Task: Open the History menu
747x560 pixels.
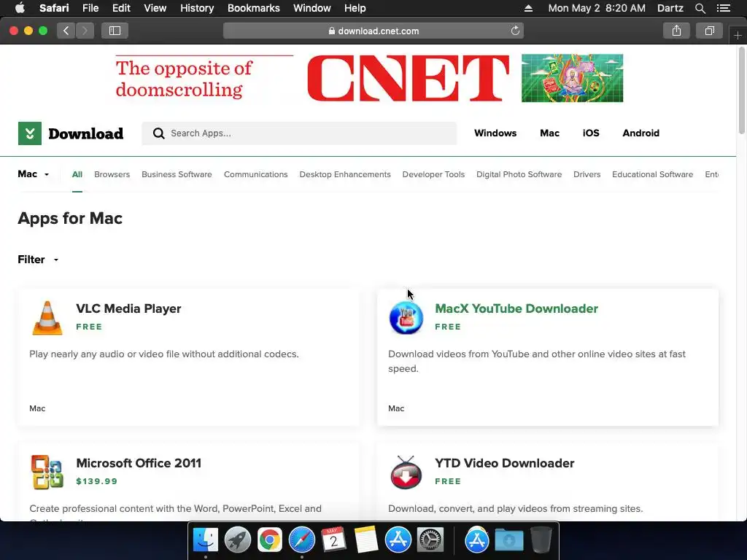Action: pyautogui.click(x=197, y=8)
